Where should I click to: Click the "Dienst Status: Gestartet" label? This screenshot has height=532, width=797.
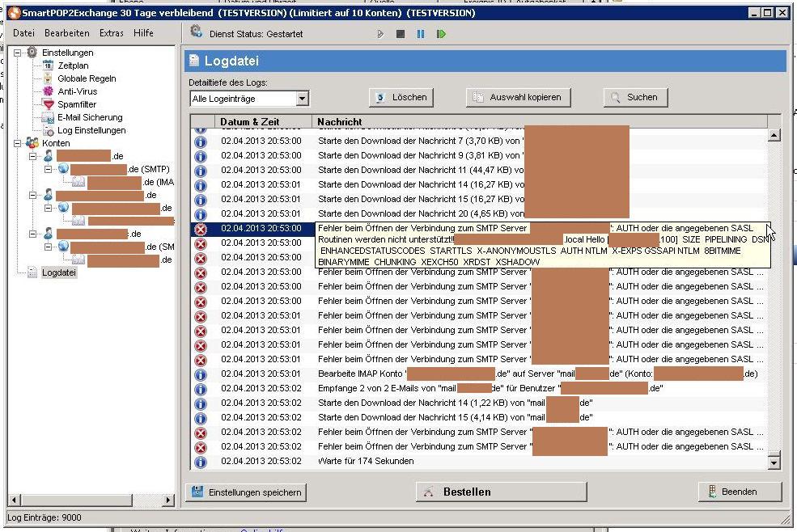(256, 34)
